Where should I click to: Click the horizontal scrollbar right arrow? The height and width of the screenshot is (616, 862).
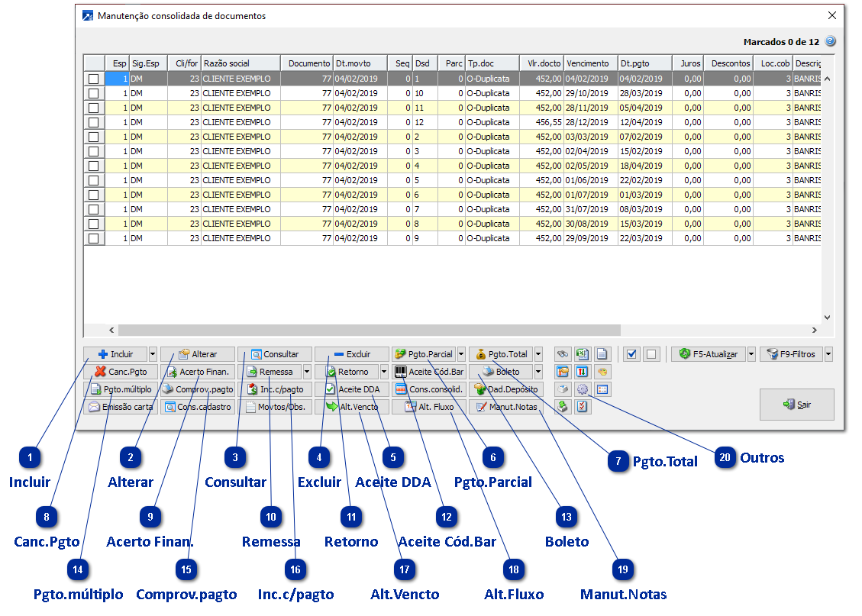814,331
